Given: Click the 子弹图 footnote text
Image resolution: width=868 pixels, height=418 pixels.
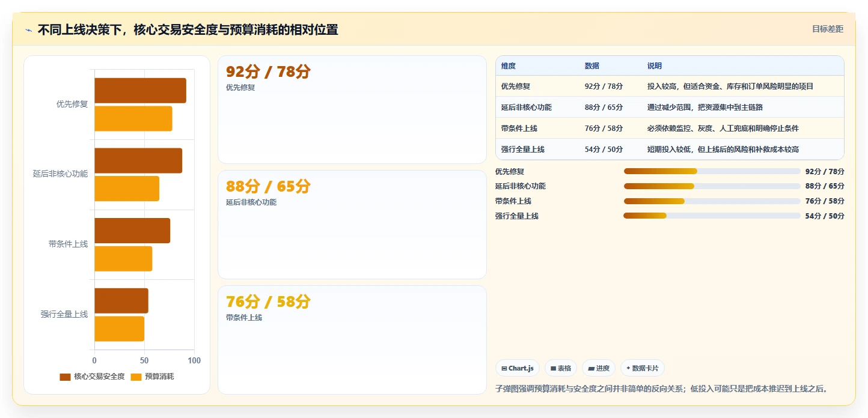Looking at the screenshot, I should coord(661,389).
